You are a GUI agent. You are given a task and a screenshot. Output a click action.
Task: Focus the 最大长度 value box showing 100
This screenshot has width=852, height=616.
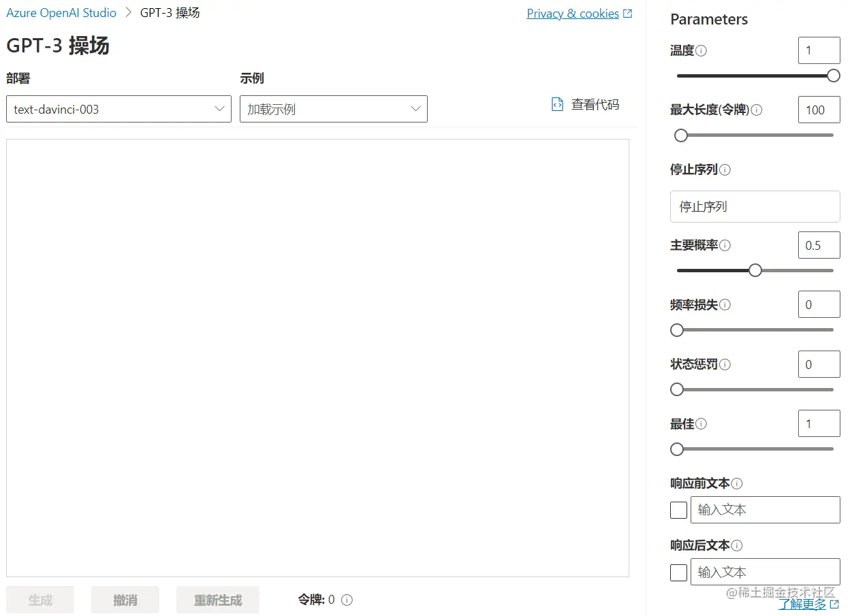[x=819, y=110]
